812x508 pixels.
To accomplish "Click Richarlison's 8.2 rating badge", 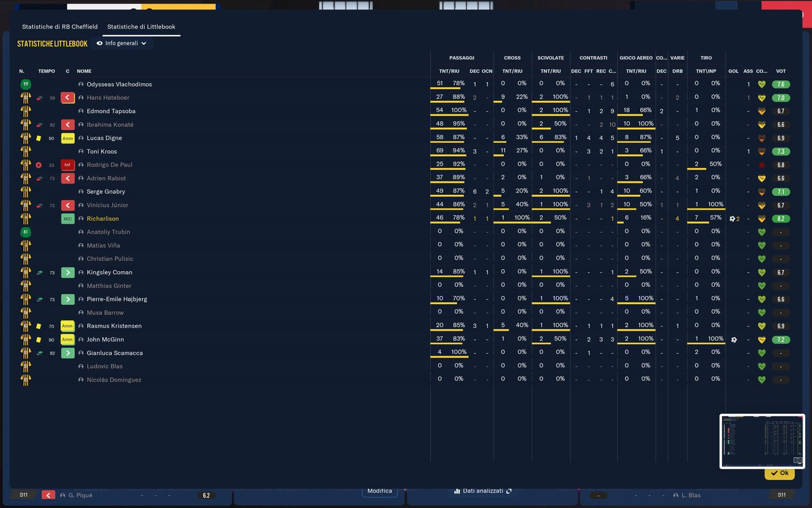I will [781, 219].
